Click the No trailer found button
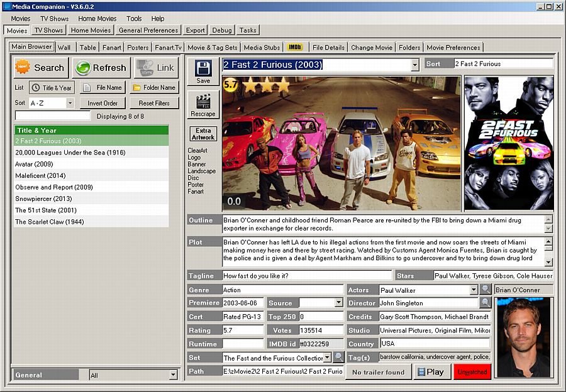Screen dimensions: 566x392 pyautogui.click(x=379, y=372)
